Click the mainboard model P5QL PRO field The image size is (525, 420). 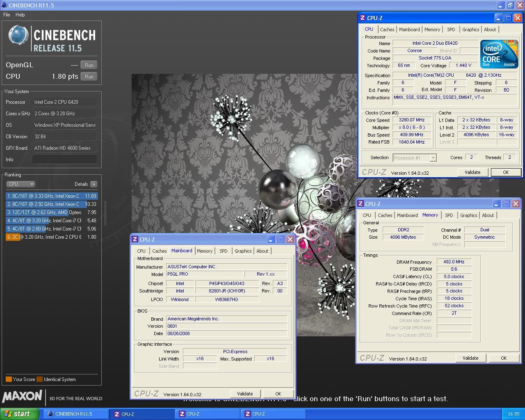[205, 274]
